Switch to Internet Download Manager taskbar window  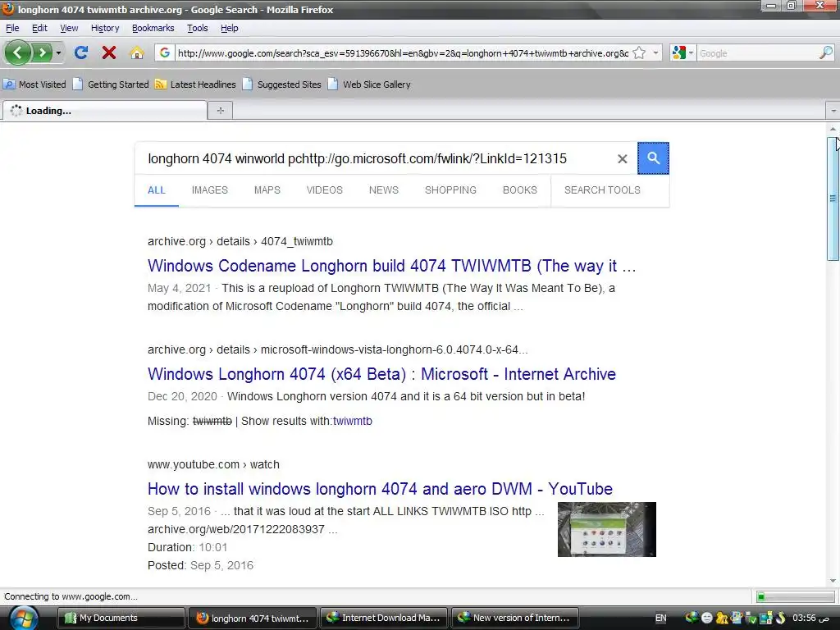click(x=385, y=618)
